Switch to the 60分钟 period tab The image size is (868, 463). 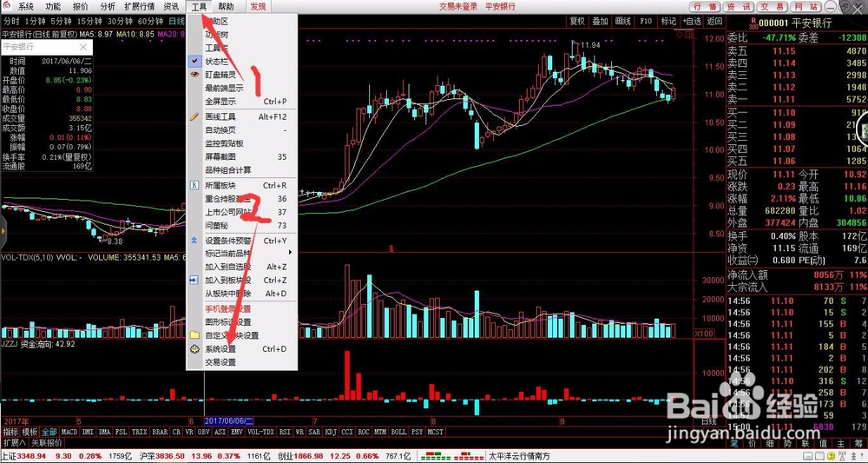(150, 22)
